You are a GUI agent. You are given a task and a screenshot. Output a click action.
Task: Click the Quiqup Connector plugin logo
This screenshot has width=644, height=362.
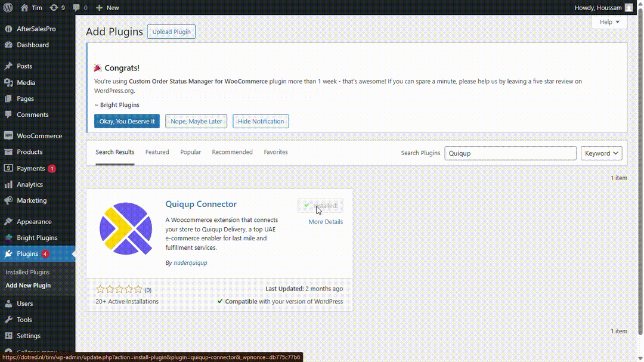coord(126,229)
